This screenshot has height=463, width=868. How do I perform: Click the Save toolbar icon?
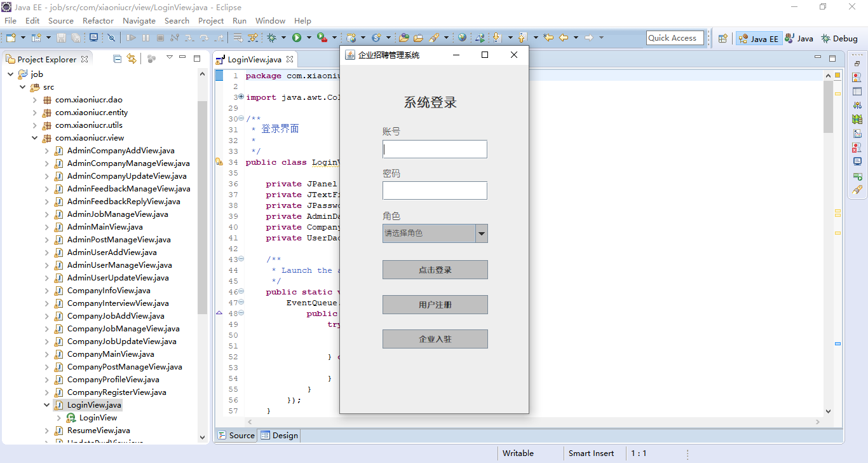coord(61,38)
